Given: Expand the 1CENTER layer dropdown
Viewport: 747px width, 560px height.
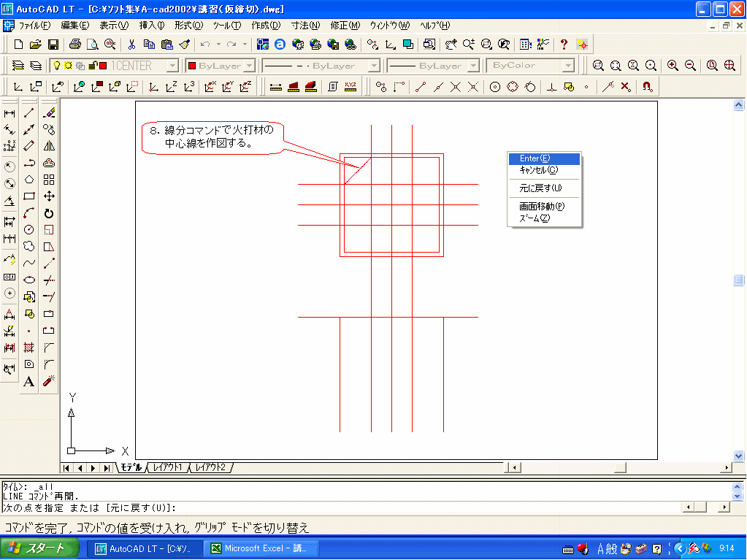Looking at the screenshot, I should 173,66.
